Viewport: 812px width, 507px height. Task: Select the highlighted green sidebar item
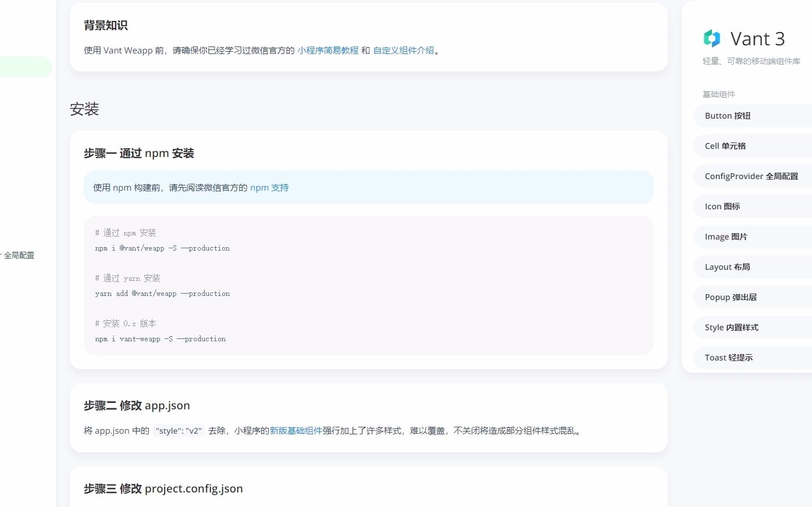coord(26,67)
